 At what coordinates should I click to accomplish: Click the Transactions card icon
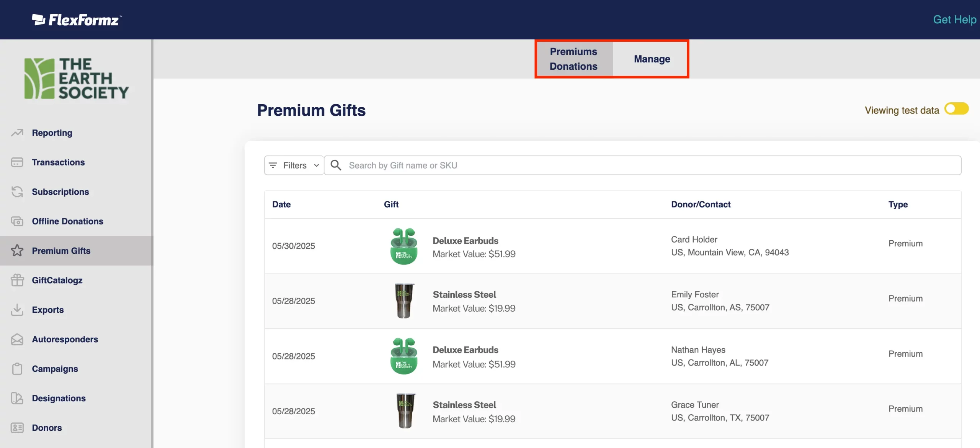pos(17,162)
